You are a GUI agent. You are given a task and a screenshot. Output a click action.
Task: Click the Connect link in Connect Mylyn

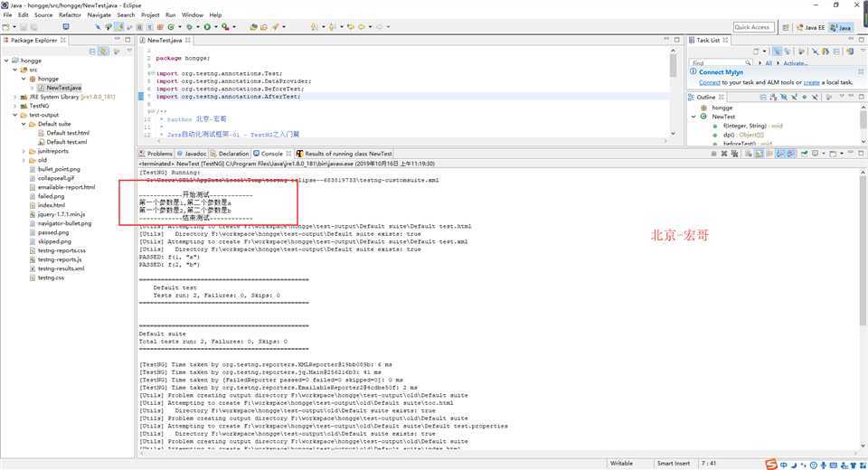click(x=709, y=82)
